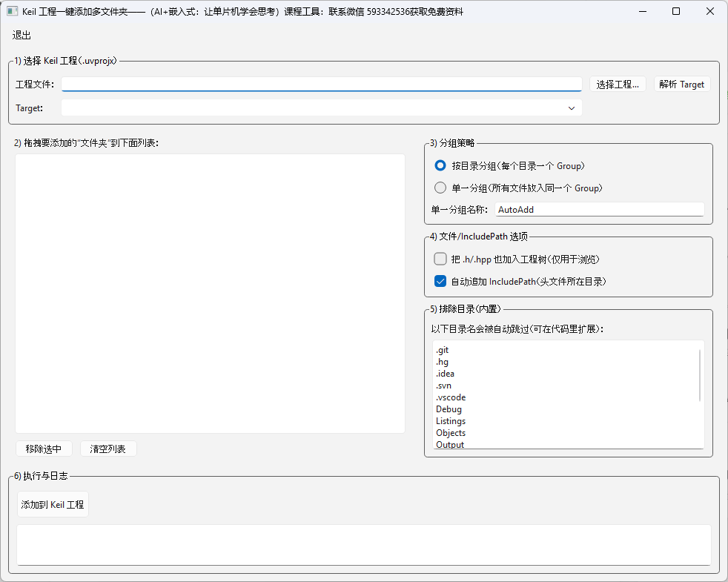Click .idea in excluded list
This screenshot has width=728, height=582.
click(445, 374)
